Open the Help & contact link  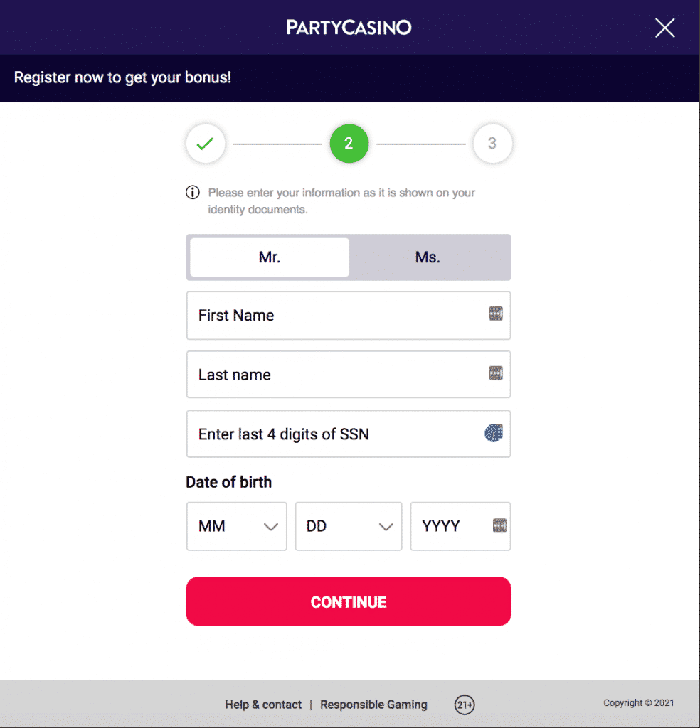point(263,705)
